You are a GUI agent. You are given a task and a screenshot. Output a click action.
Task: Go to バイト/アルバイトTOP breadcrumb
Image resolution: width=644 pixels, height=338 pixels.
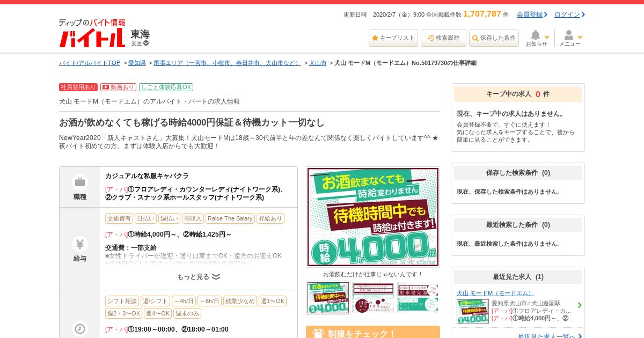click(90, 63)
